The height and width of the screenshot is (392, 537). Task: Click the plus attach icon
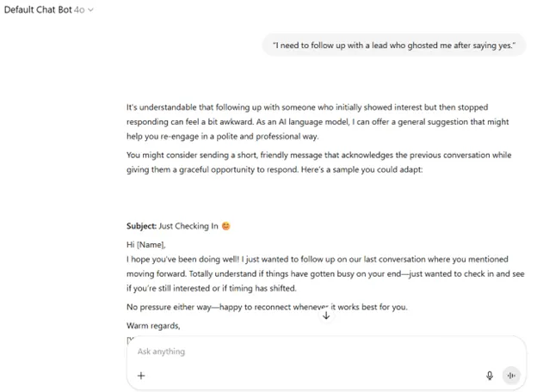(x=141, y=376)
